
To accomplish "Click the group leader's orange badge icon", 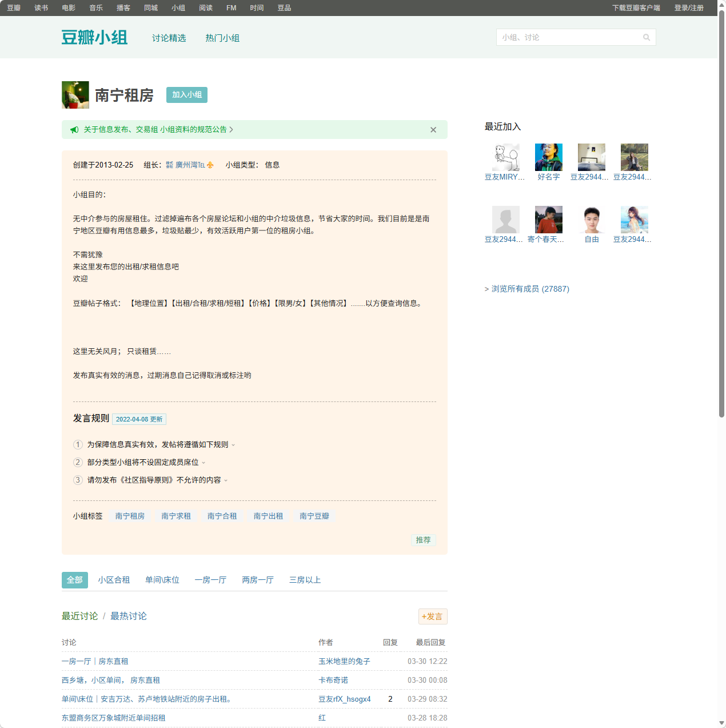I will [x=210, y=165].
